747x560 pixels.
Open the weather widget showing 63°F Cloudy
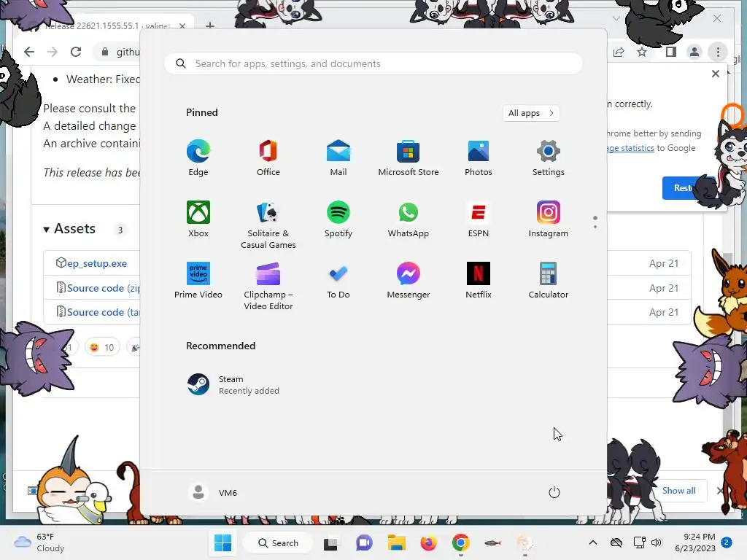[x=39, y=542]
